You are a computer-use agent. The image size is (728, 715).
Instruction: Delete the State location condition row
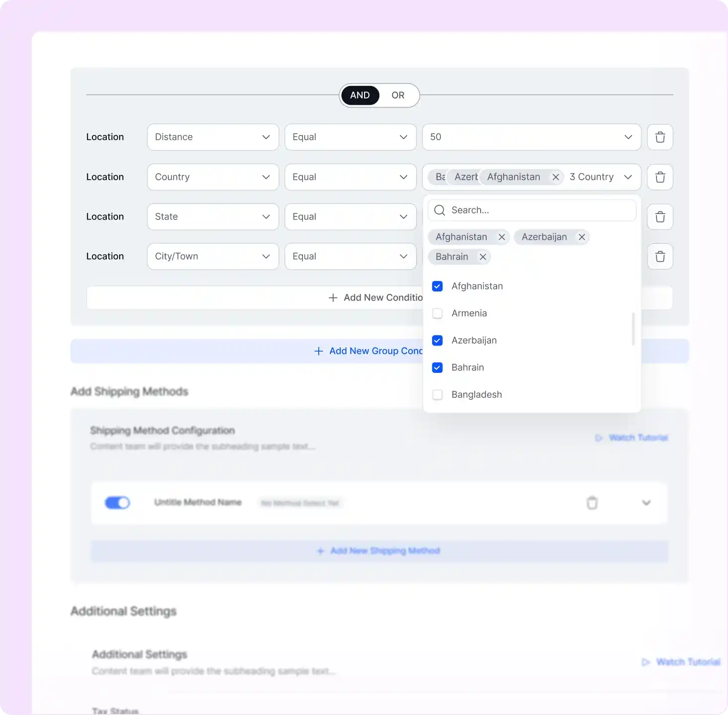coord(659,216)
